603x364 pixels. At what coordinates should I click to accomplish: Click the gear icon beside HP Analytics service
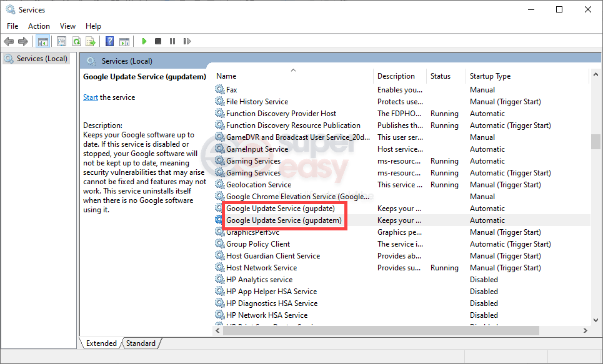[x=219, y=280]
